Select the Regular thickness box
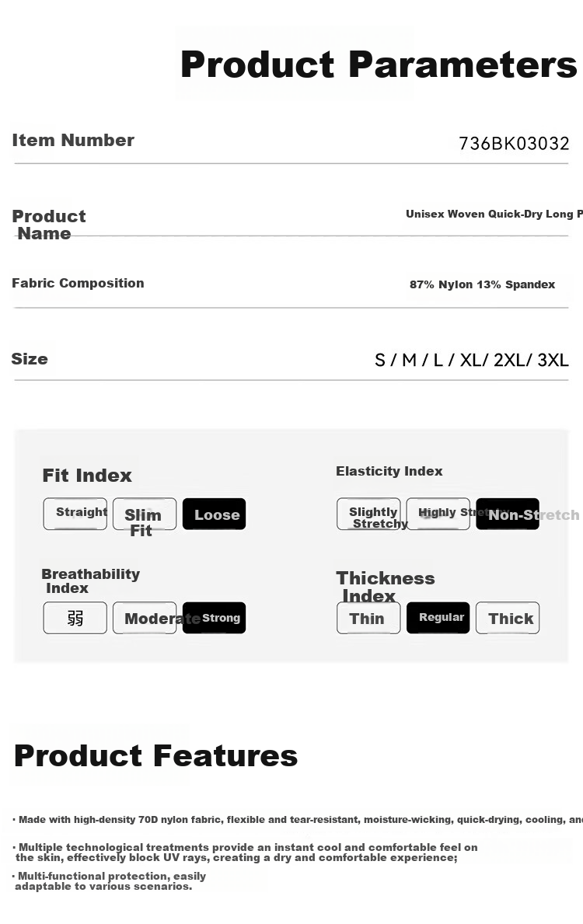Screen dimensions: 583x924 (438, 618)
